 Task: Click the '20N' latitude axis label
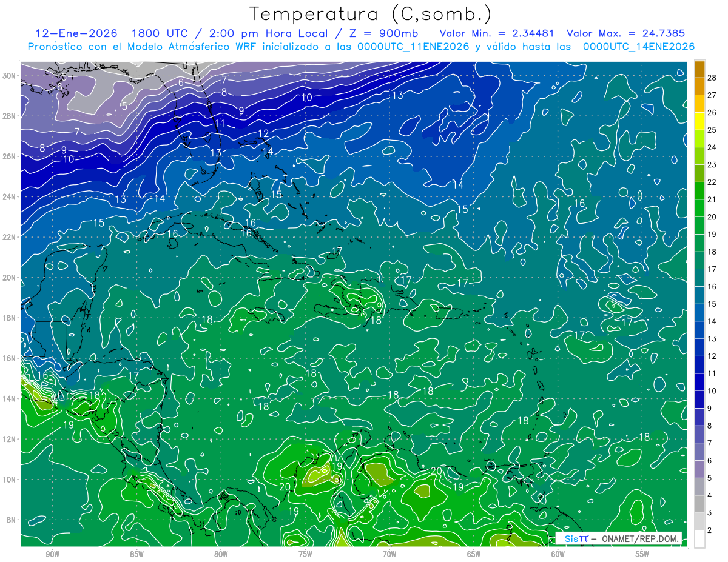pos(10,278)
